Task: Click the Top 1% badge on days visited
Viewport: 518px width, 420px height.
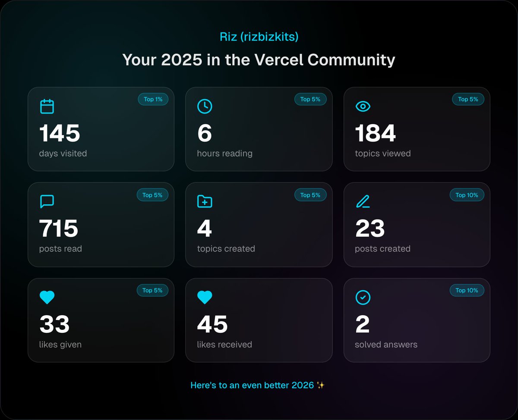Action: click(x=153, y=99)
